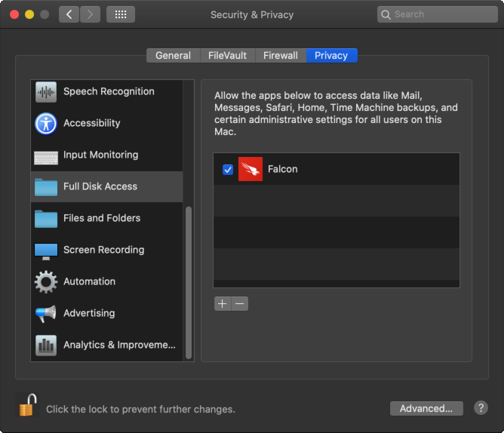The width and height of the screenshot is (504, 433).
Task: Click the minus button to remove app
Action: coord(239,304)
